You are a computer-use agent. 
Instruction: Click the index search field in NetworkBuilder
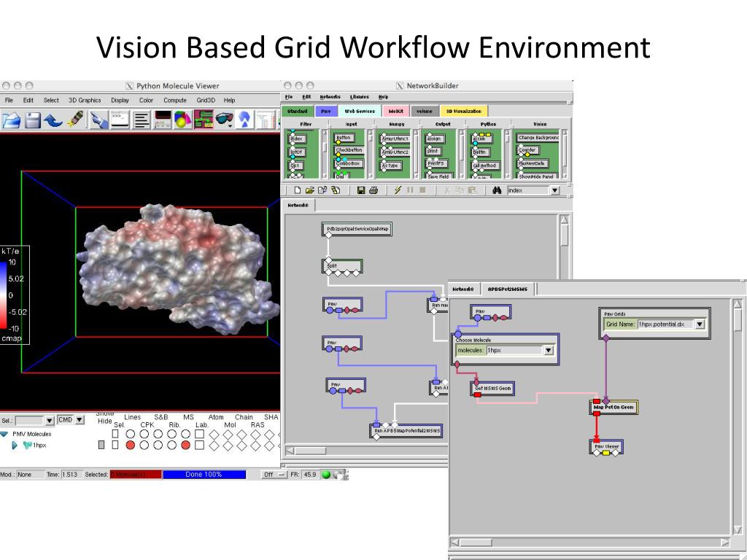click(x=528, y=190)
